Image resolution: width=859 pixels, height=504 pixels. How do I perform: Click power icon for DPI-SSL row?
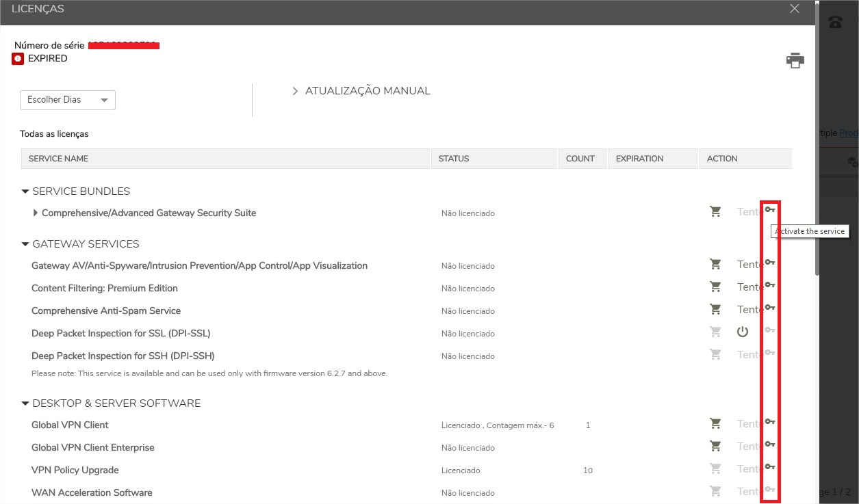tap(743, 332)
